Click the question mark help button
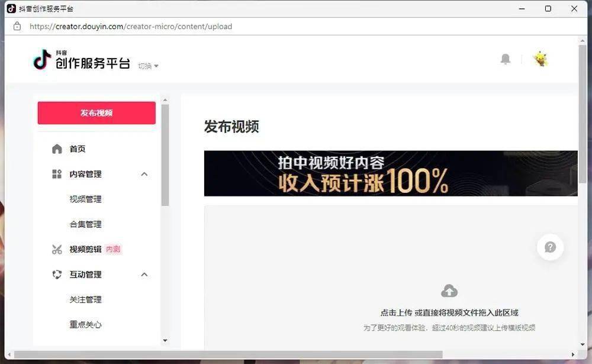Viewport: 592px width, 364px height. pyautogui.click(x=550, y=247)
